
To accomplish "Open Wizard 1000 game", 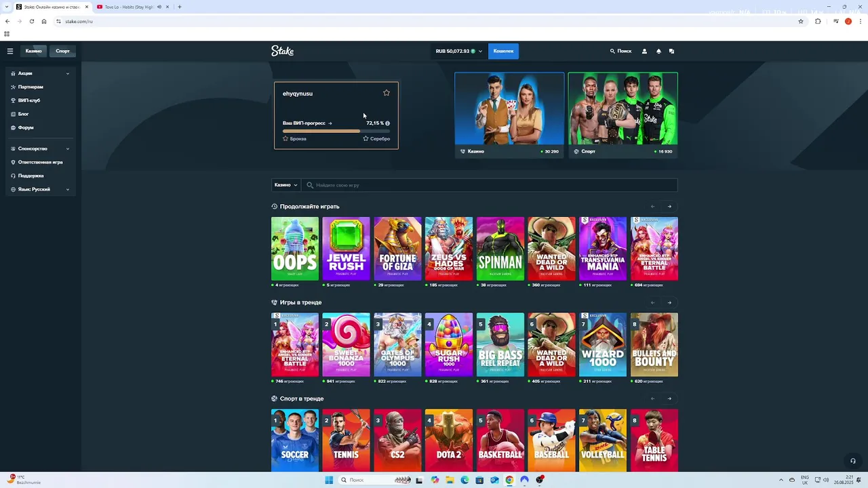I will tap(603, 344).
